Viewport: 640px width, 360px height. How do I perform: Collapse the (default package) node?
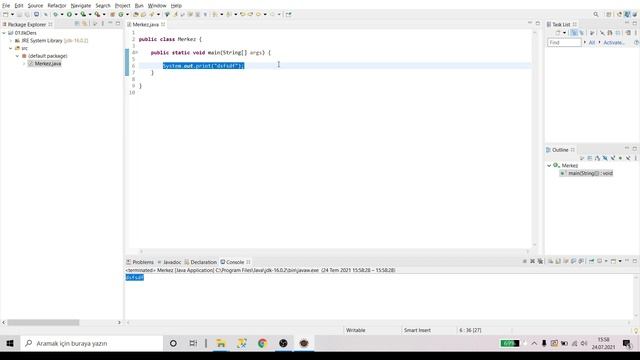[x=18, y=56]
